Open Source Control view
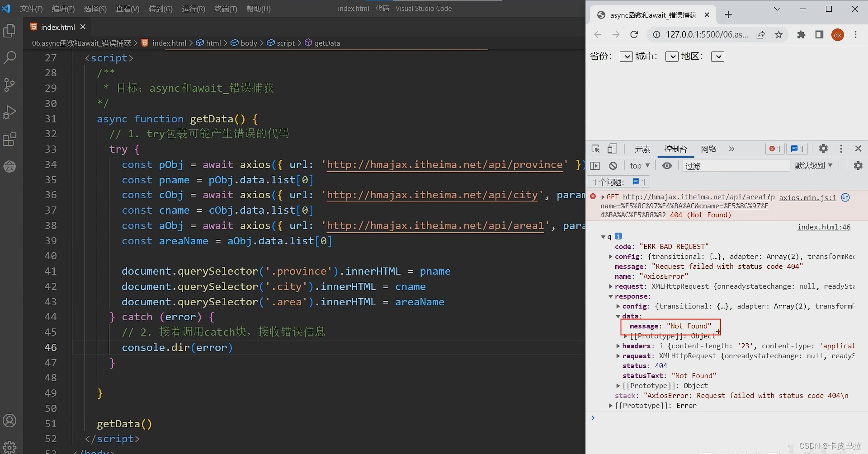 click(9, 85)
